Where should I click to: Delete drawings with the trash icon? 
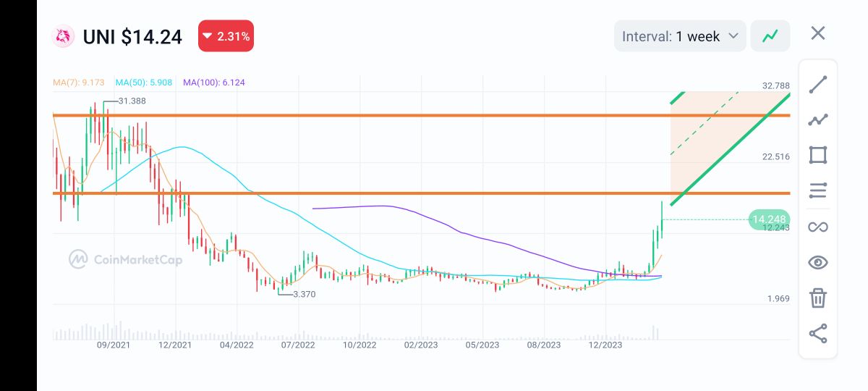[x=817, y=298]
